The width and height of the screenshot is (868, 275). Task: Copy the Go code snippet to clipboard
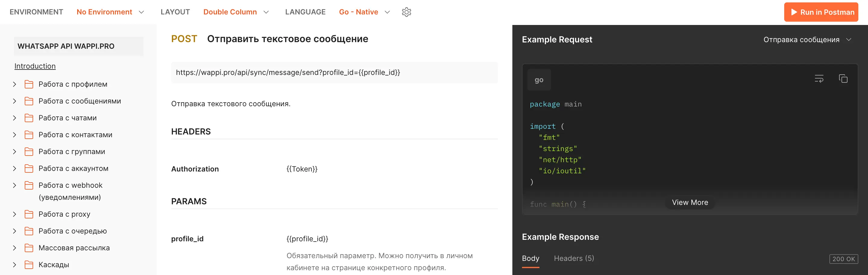point(843,79)
